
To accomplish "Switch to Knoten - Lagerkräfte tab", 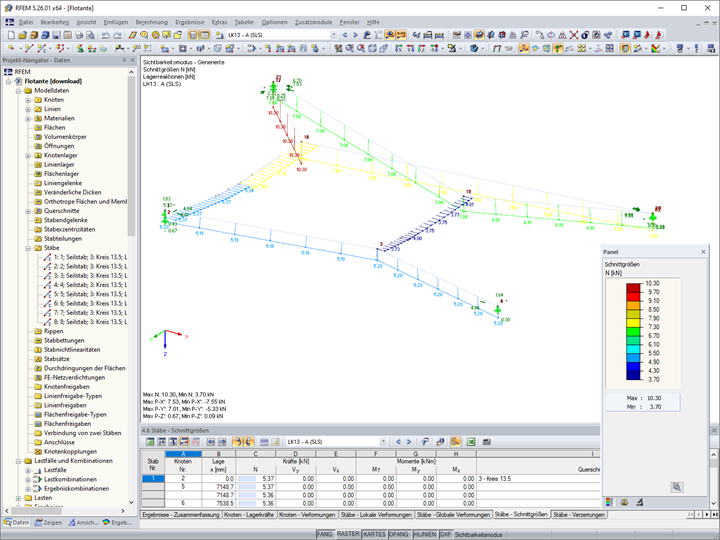I will [249, 515].
